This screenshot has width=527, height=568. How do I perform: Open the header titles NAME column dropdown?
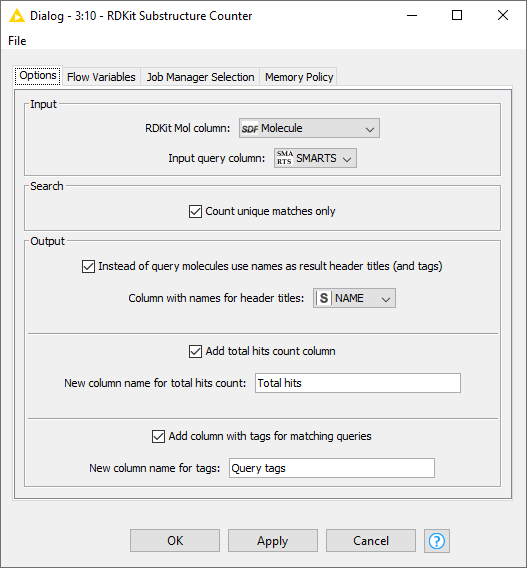coord(354,298)
